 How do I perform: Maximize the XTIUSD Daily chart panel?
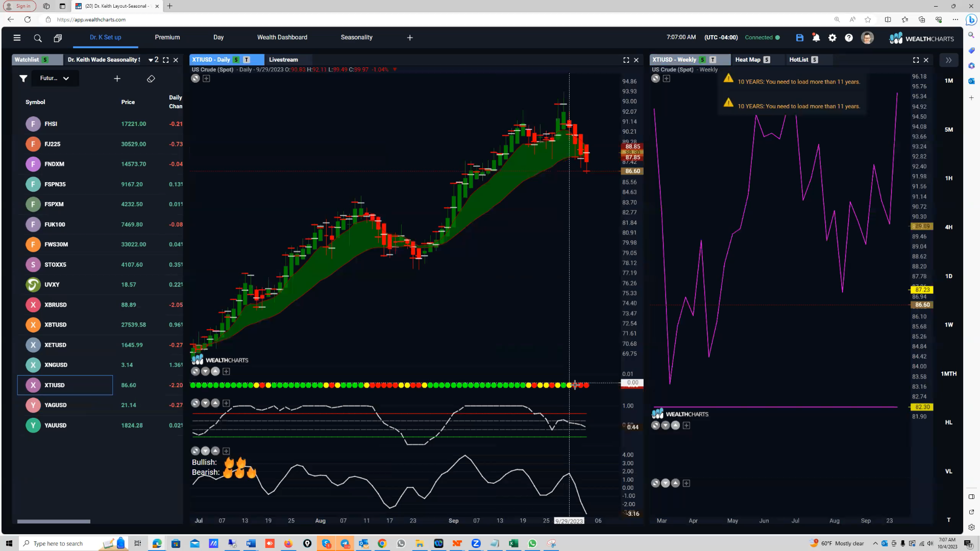tap(626, 60)
